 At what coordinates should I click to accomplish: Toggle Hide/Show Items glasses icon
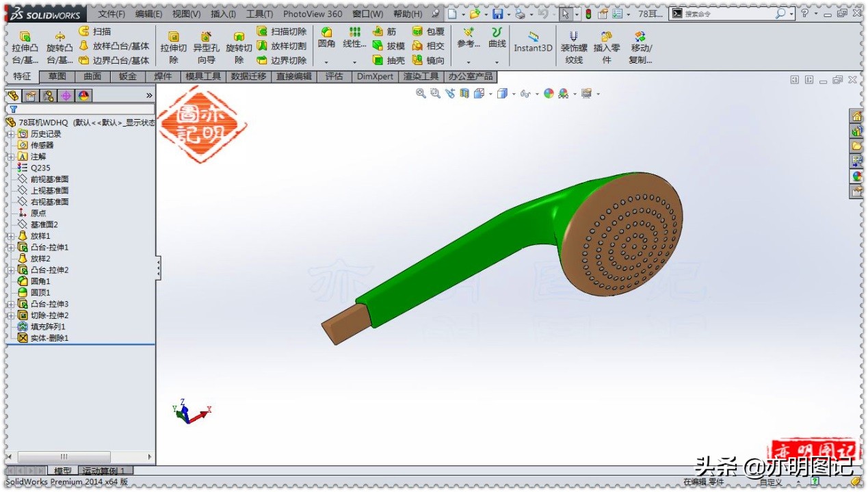(x=524, y=94)
